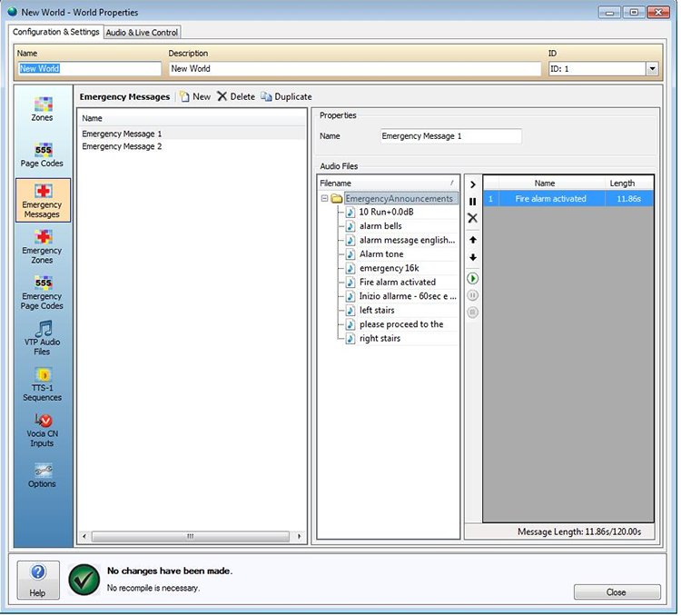The image size is (681, 616).
Task: Select Alarm tone audio file
Action: [381, 253]
